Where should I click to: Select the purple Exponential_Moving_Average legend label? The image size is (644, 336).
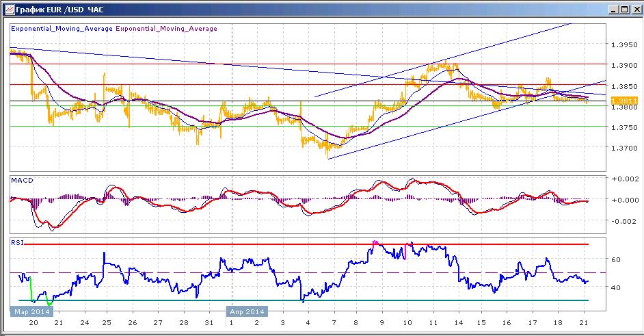pyautogui.click(x=166, y=29)
